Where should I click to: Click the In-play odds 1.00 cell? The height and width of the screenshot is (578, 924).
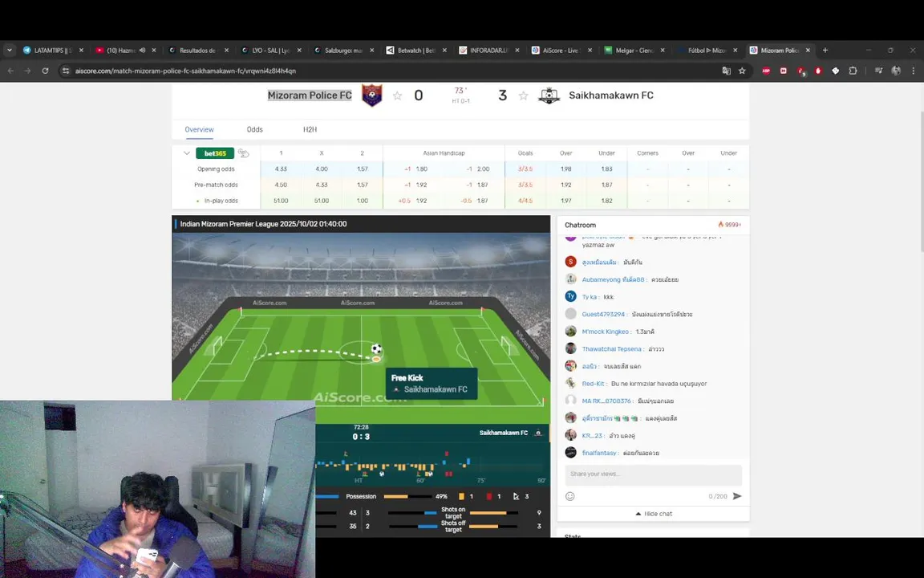pos(362,201)
